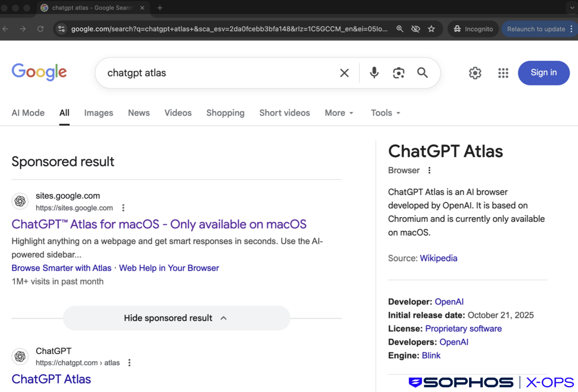Image resolution: width=578 pixels, height=392 pixels.
Task: Open the More search categories dropdown
Action: coord(339,113)
